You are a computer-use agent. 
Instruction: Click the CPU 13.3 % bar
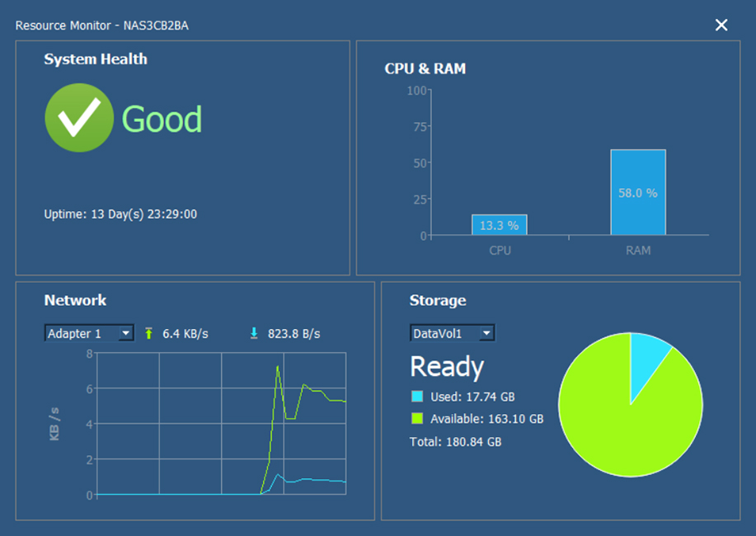pos(500,225)
